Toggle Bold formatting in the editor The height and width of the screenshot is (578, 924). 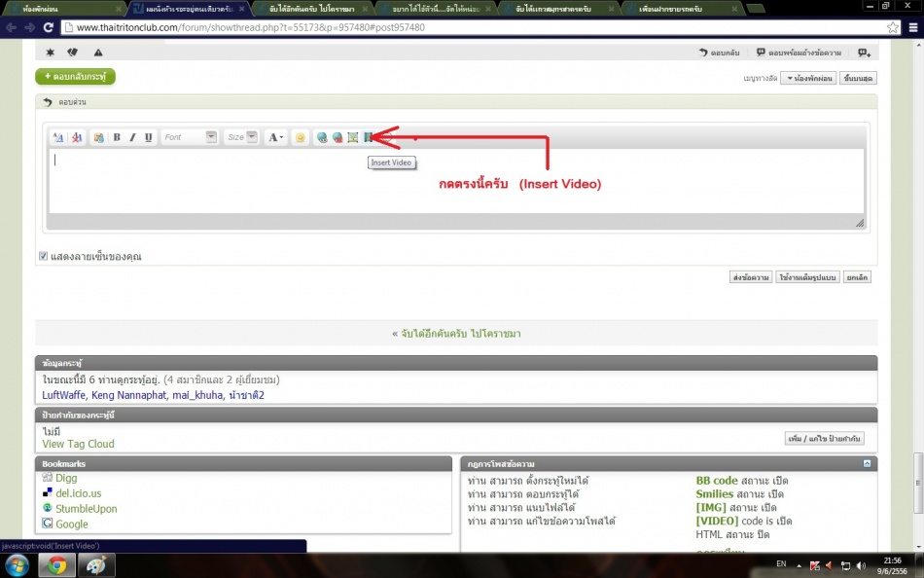(117, 137)
